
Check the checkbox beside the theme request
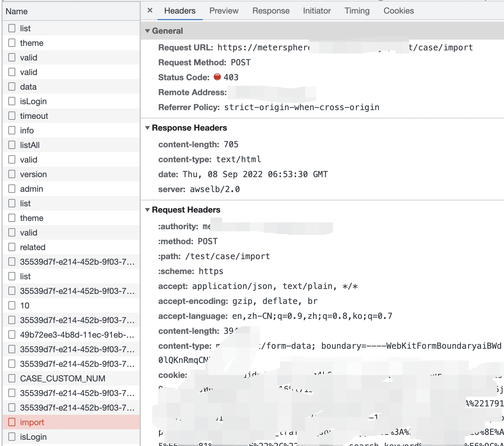12,43
